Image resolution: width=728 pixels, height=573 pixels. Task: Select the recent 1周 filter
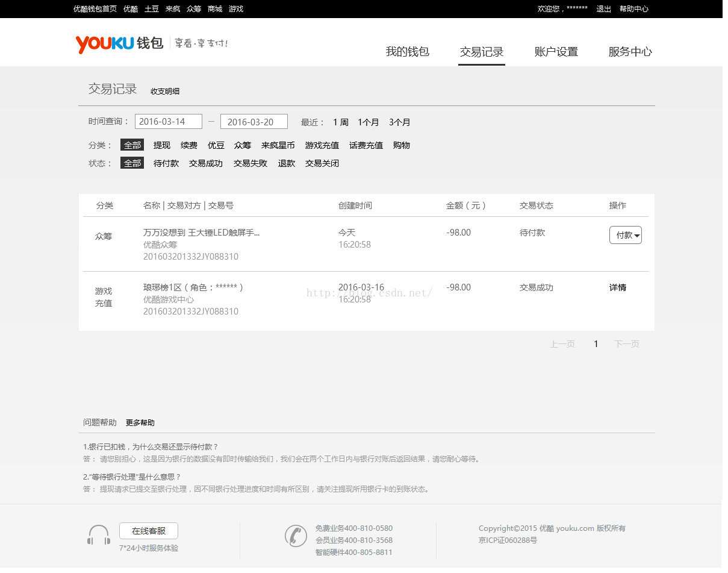[x=341, y=122]
